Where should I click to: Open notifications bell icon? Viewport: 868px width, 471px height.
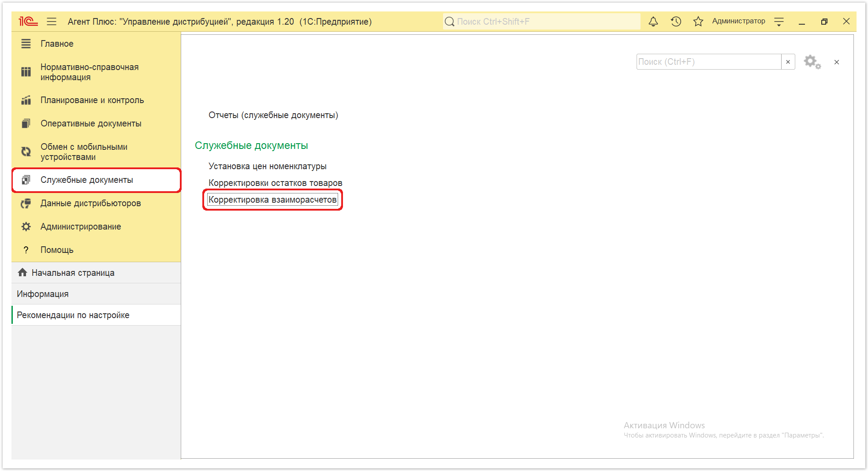point(653,21)
